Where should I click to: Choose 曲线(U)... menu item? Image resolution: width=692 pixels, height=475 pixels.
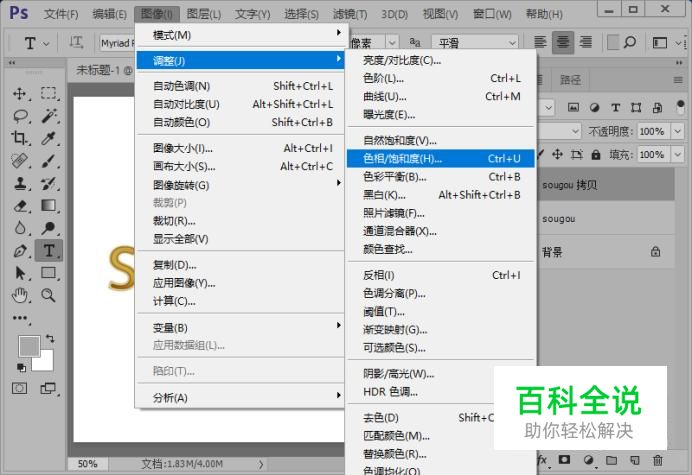440,96
